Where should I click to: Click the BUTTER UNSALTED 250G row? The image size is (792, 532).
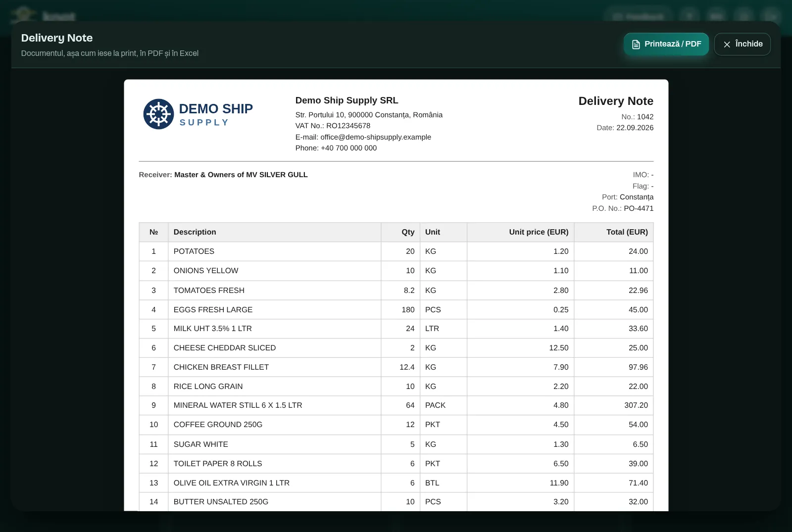click(x=396, y=502)
